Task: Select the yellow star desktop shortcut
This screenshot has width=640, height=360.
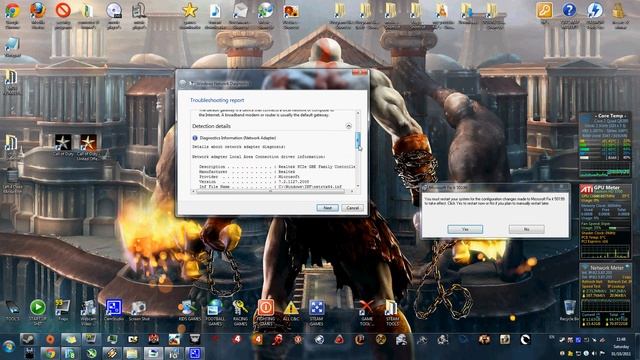Action: [x=190, y=11]
